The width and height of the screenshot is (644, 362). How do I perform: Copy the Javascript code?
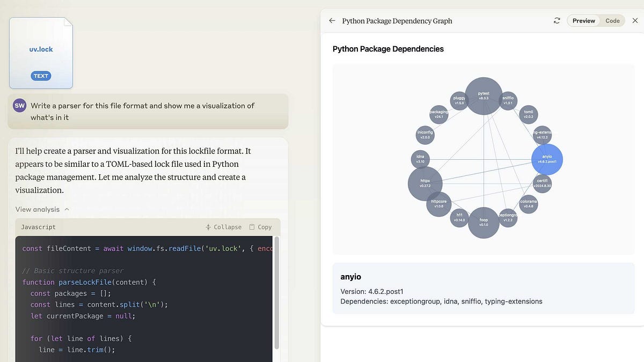coord(261,227)
